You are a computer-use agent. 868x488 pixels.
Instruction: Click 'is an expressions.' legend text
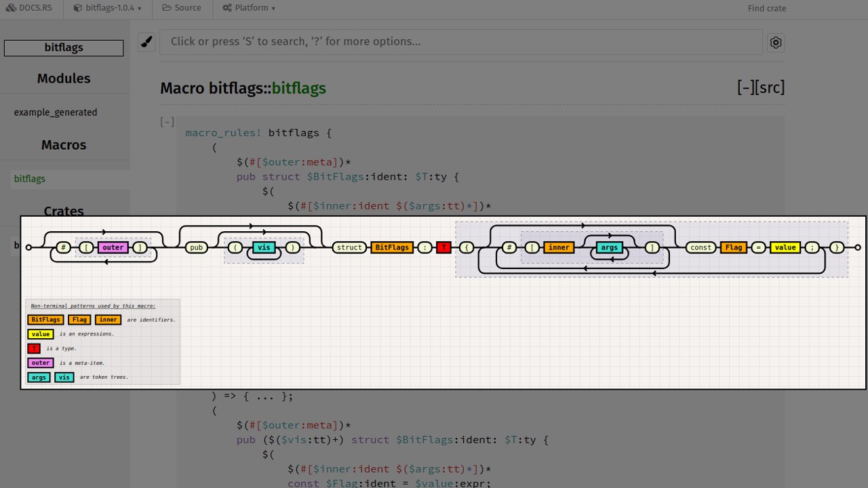(87, 334)
